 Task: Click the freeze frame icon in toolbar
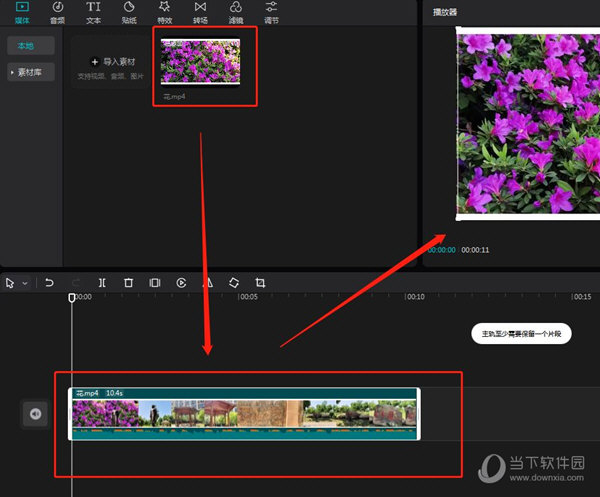(155, 283)
